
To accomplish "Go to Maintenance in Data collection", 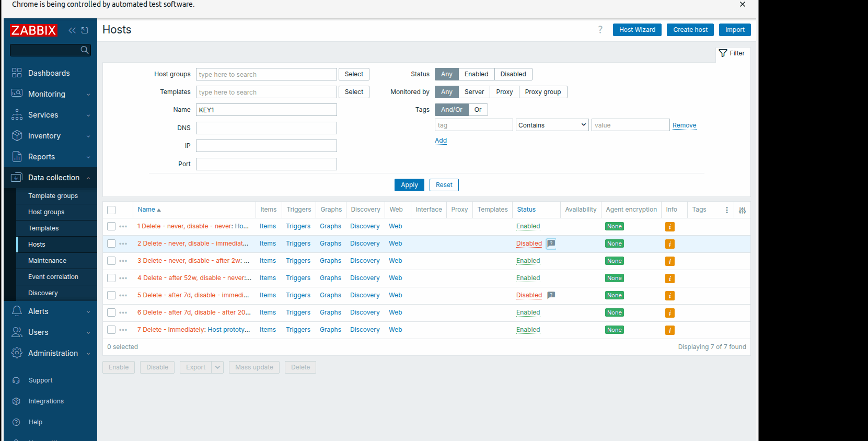I will click(47, 261).
